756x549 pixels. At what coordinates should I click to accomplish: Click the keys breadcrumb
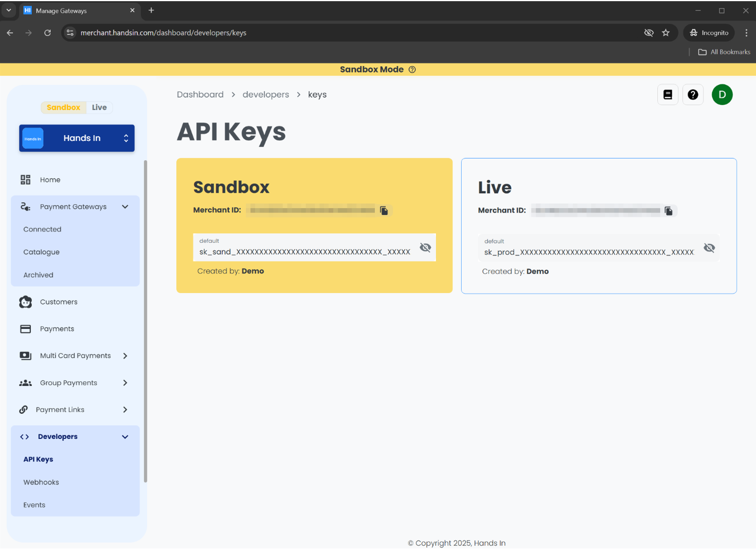point(317,95)
